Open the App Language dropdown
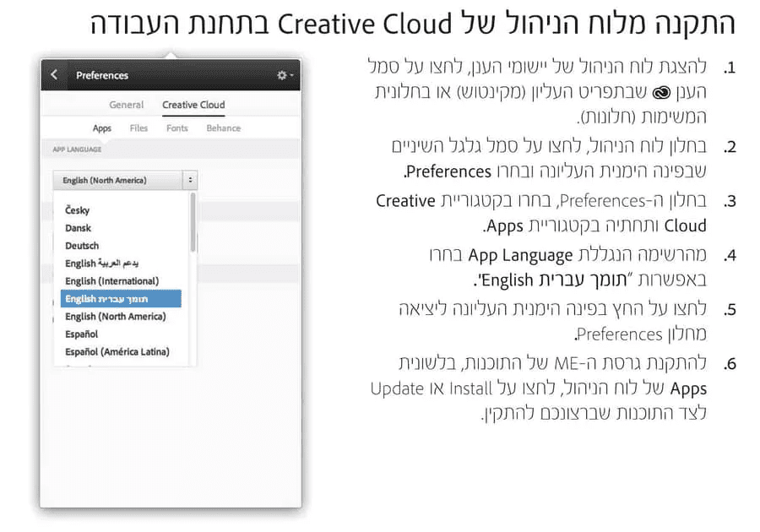Screen dimensions: 760x532 point(125,180)
